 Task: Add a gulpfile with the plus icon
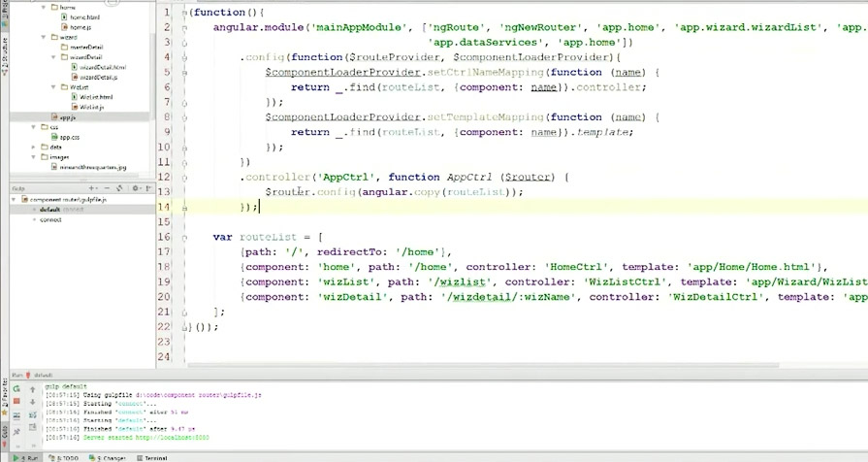click(91, 188)
